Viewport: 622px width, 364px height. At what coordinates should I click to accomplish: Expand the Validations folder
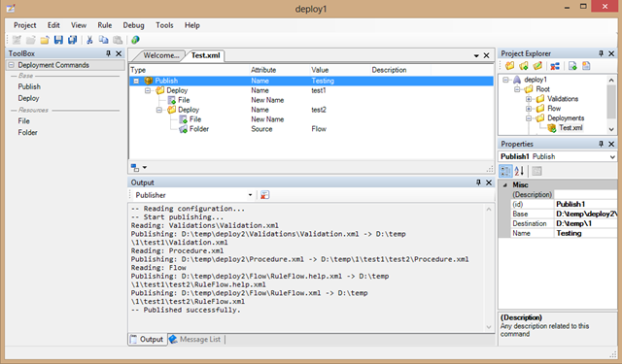click(x=529, y=99)
